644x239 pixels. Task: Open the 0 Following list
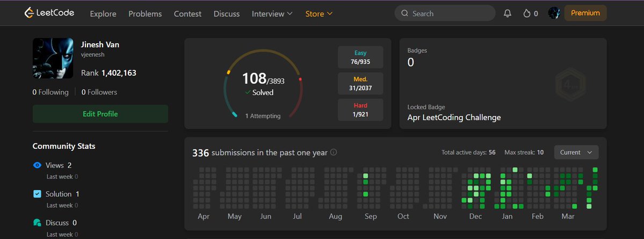(50, 92)
